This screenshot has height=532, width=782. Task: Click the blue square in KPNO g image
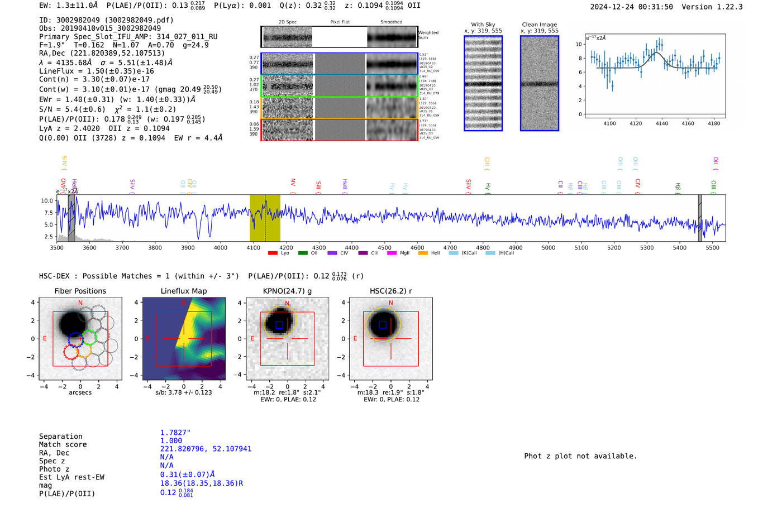pos(279,325)
